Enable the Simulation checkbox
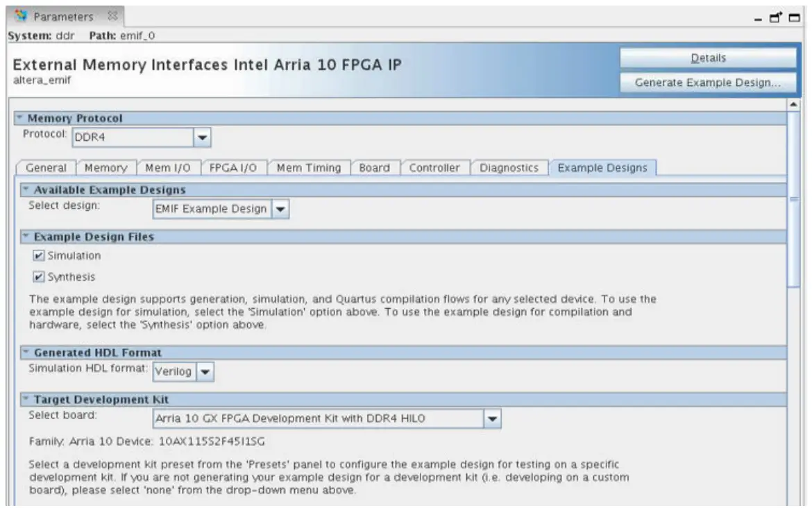 (38, 255)
